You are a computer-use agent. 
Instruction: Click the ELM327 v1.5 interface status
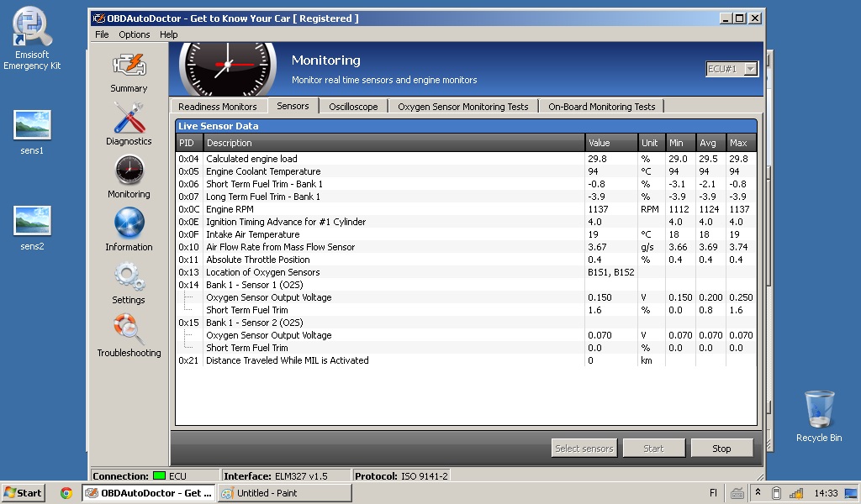301,476
